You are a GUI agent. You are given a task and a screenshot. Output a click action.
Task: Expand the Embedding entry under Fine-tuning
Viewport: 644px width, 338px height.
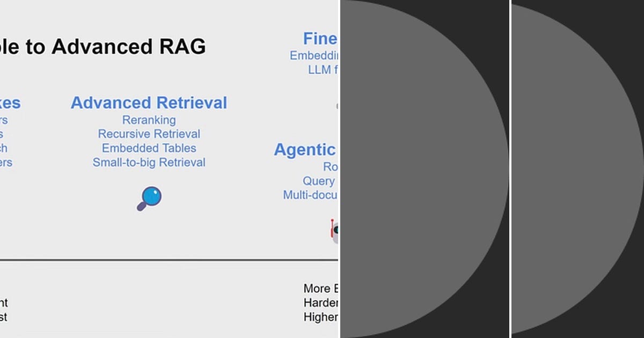click(x=314, y=55)
